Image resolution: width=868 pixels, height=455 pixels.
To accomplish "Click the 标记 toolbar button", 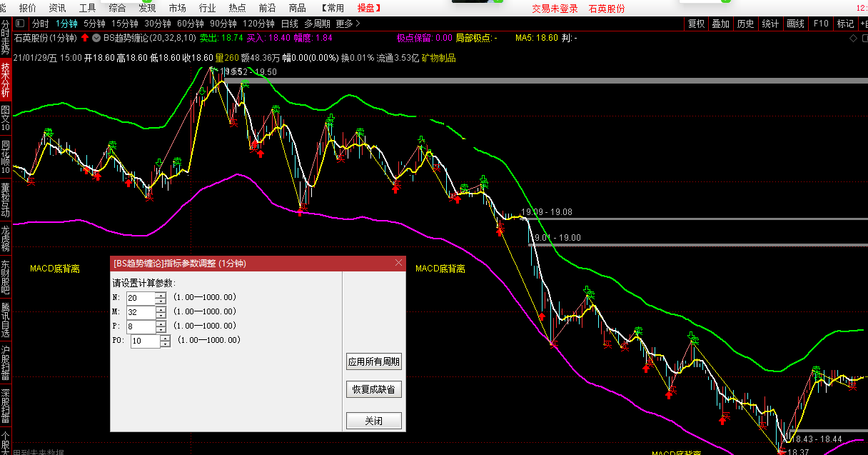I will 845,24.
